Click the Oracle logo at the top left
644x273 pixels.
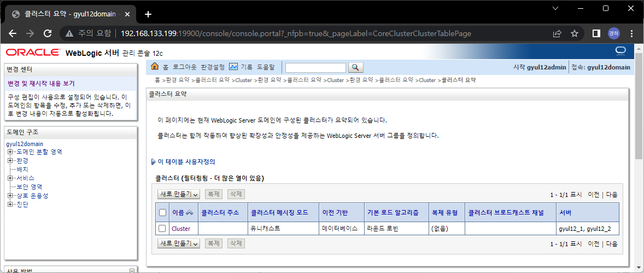(33, 52)
